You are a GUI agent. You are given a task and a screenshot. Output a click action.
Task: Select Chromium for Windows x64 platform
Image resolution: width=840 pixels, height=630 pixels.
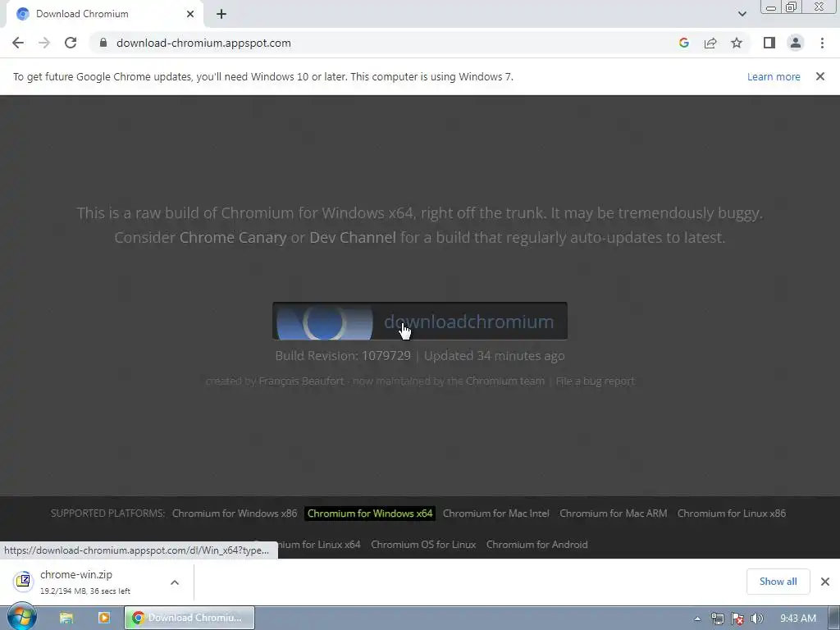370,514
